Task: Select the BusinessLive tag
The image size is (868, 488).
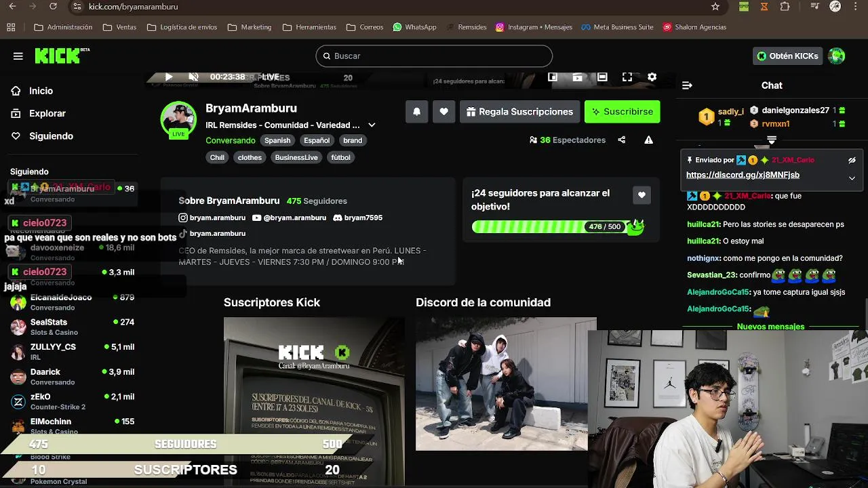Action: [x=296, y=157]
